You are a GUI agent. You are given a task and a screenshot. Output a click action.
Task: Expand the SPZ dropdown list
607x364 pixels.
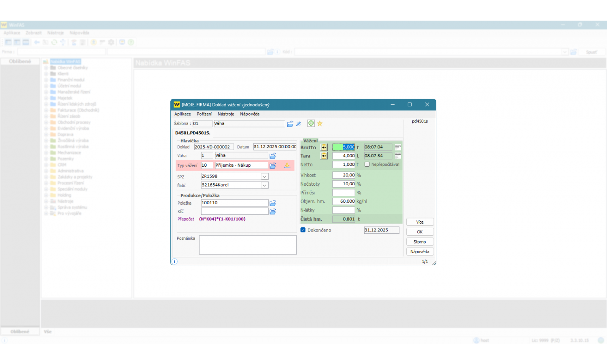264,176
